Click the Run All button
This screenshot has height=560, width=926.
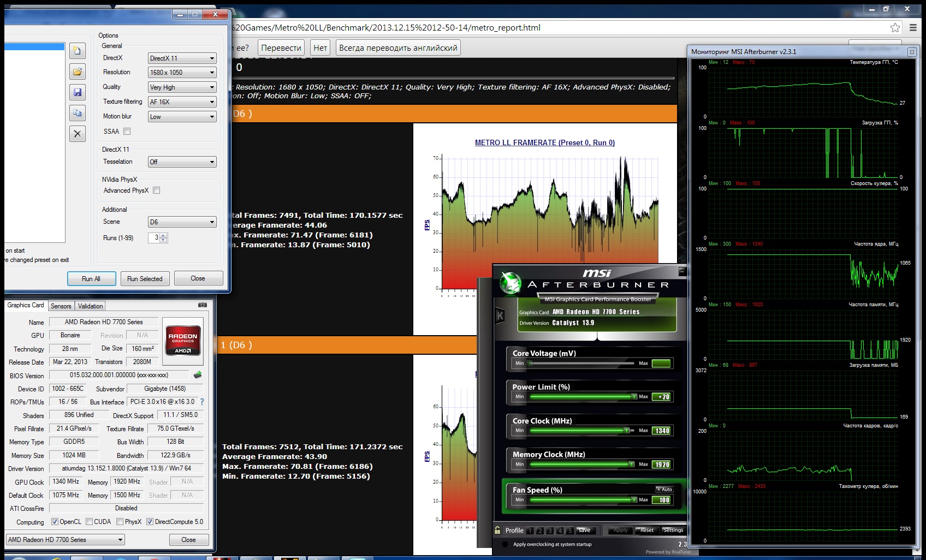click(91, 279)
